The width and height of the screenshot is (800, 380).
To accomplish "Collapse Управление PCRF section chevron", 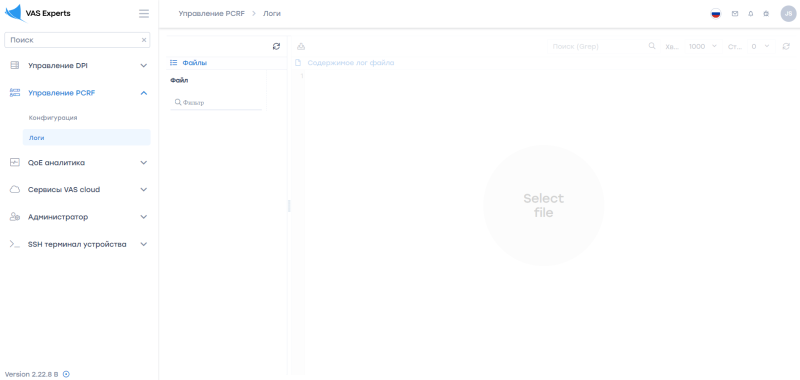I will [x=144, y=93].
